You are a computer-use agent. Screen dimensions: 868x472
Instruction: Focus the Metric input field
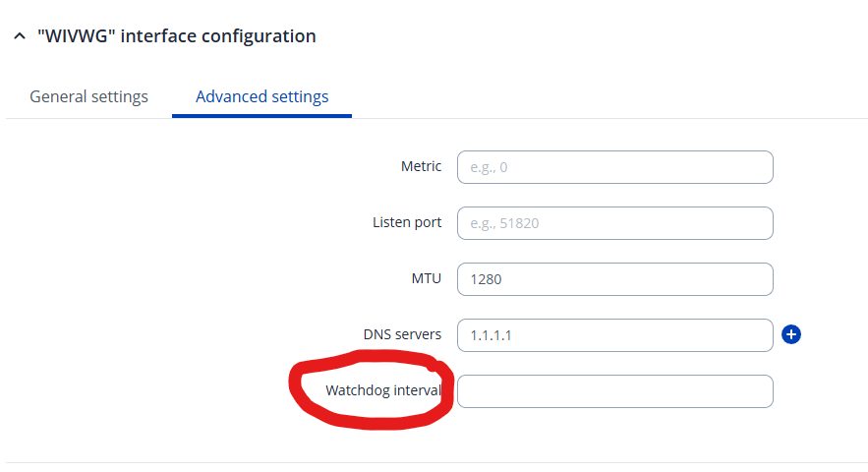614,167
